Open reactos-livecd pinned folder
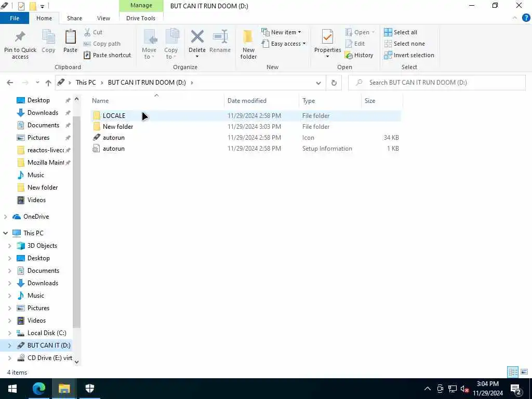532x399 pixels. click(x=46, y=150)
